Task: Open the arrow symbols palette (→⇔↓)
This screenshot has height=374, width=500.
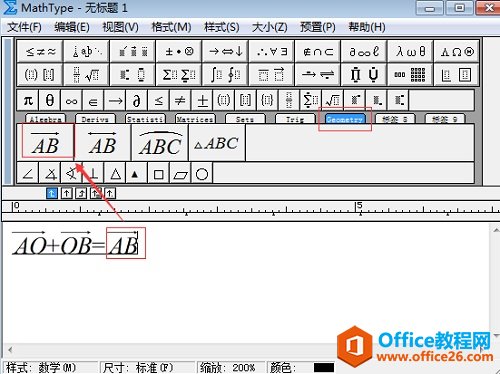Action: [x=225, y=51]
